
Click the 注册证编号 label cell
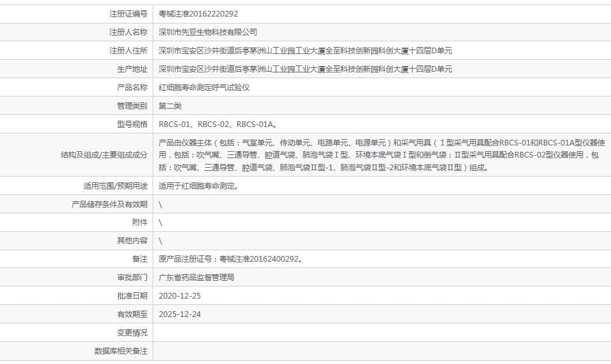(128, 14)
